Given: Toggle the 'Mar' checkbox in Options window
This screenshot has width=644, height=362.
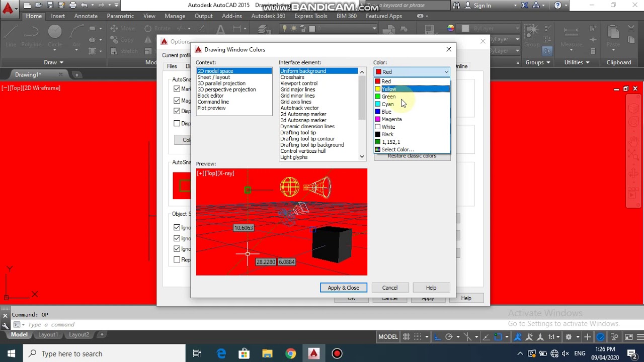Looking at the screenshot, I should tap(177, 88).
